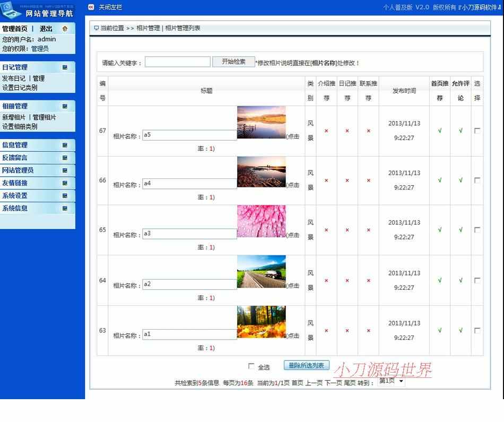
Task: Open the 发布日记 link
Action: click(14, 78)
